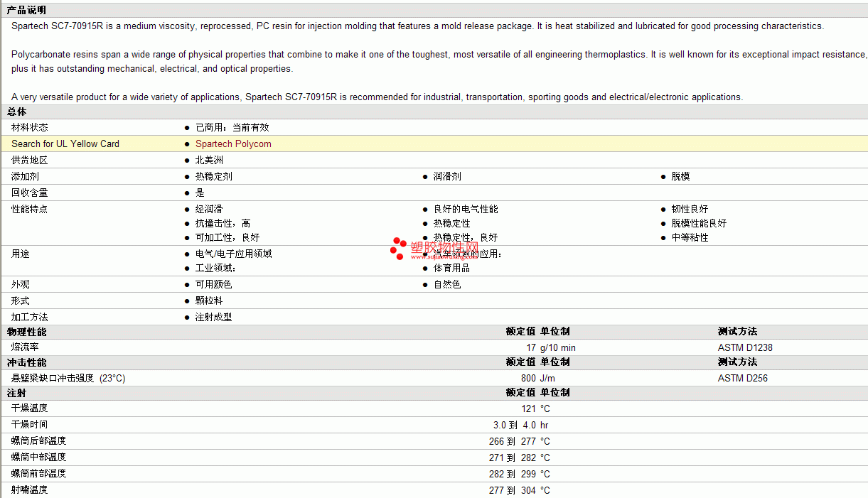Select the "添加剂" row label

tap(25, 176)
